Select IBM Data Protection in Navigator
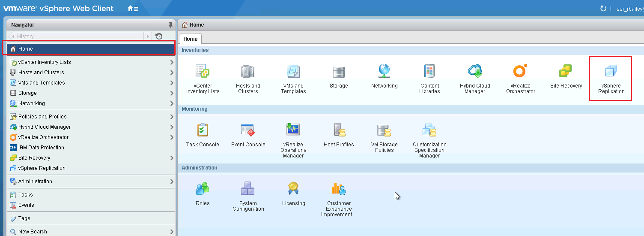This screenshot has width=644, height=236. point(91,148)
